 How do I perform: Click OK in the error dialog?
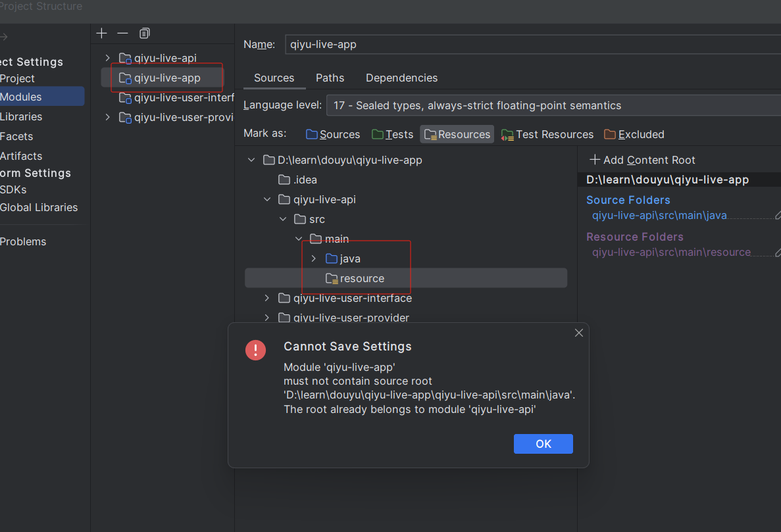pyautogui.click(x=543, y=444)
